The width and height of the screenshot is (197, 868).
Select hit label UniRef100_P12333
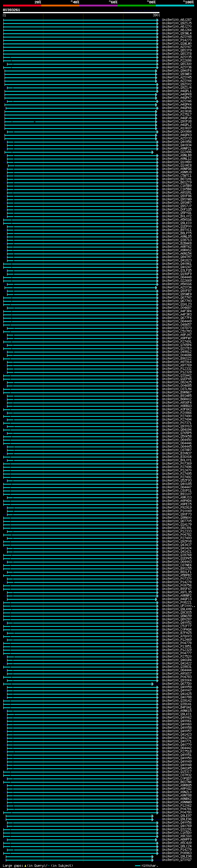pos(177,531)
